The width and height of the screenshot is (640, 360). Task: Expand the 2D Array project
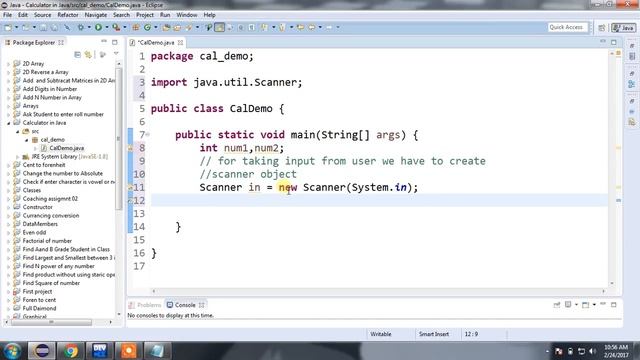(8, 64)
